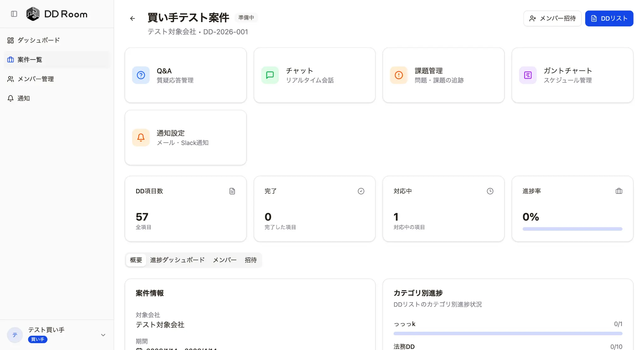
Task: Click the DD logo in the sidebar
Action: pos(33,14)
